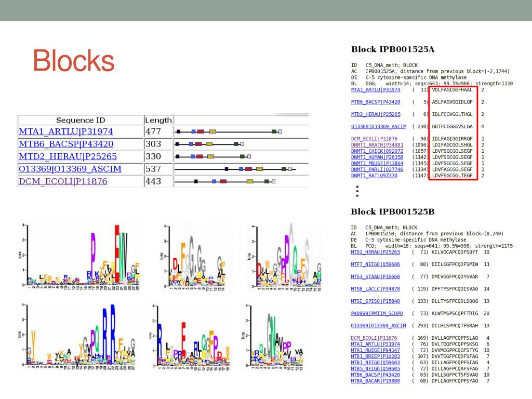Screen dimensions: 532x399
Task: Click the length value 330
Action: (x=153, y=156)
